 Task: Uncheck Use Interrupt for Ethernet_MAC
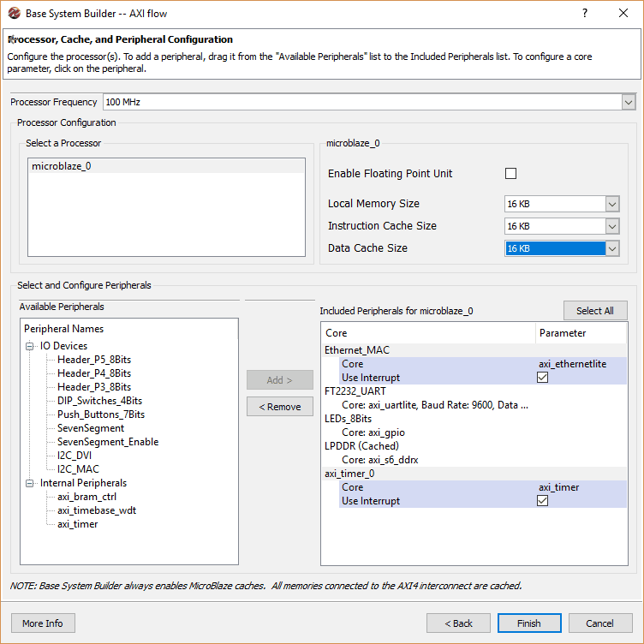coord(542,378)
